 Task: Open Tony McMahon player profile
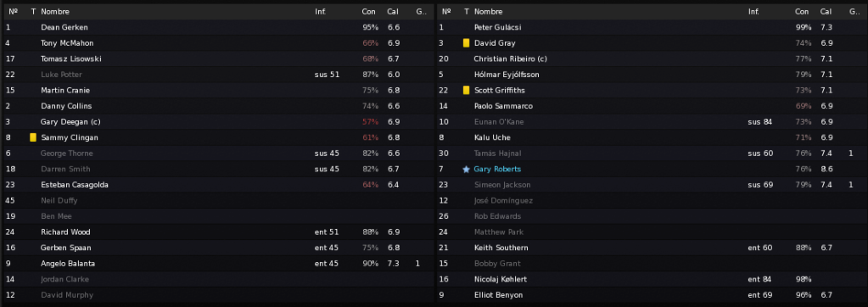point(67,43)
